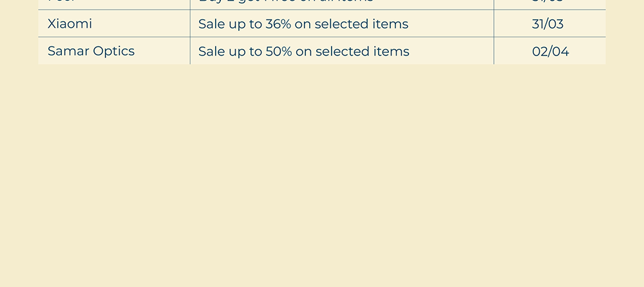Click the 50% discount figure
Viewport: 644px width, 287px height.
click(x=279, y=52)
